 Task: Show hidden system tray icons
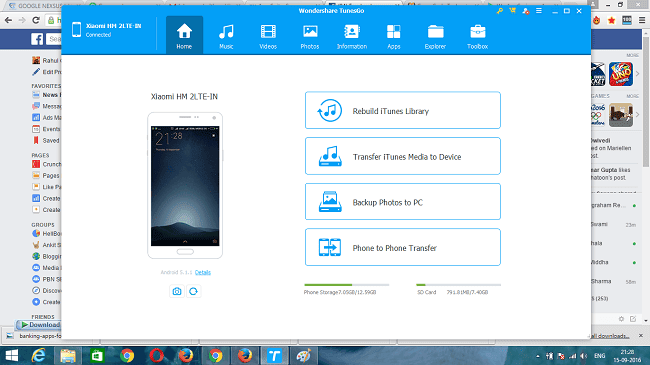[x=538, y=356]
